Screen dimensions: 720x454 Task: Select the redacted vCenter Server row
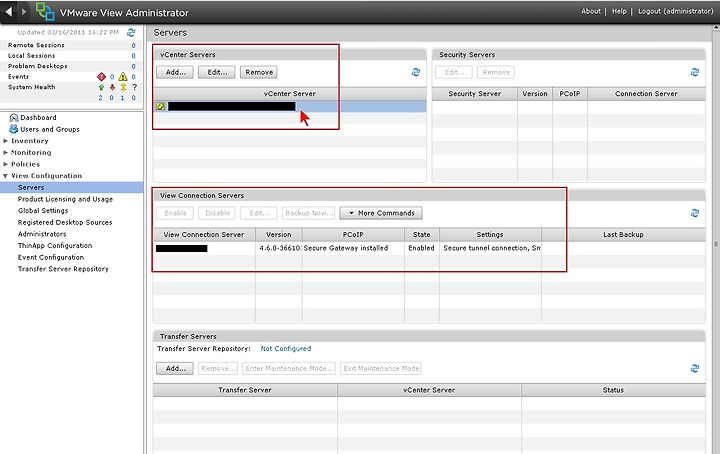coord(290,106)
